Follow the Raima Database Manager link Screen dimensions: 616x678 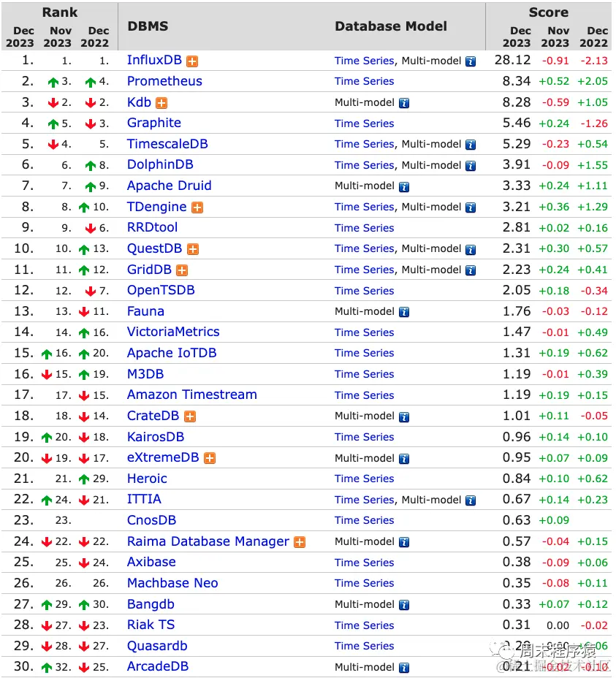pos(208,541)
